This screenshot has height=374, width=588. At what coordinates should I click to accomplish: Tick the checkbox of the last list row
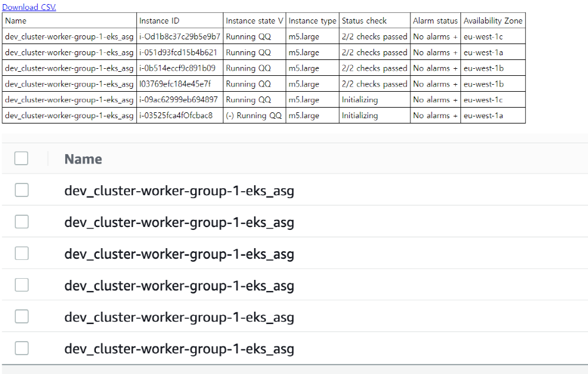22,349
